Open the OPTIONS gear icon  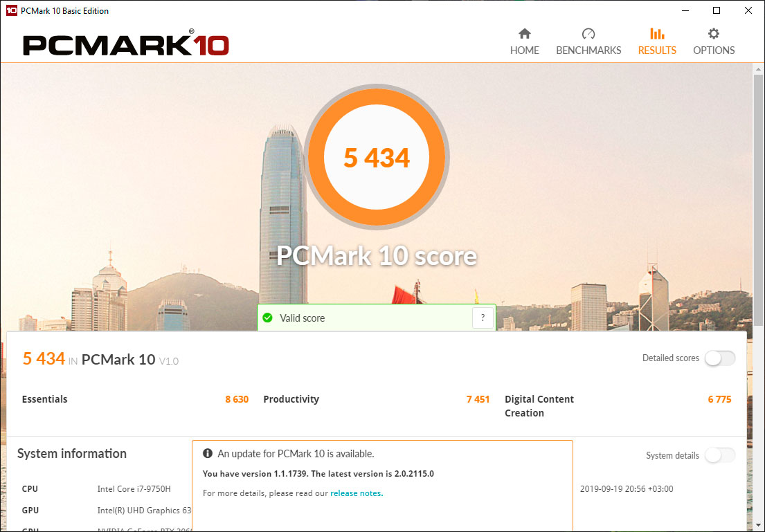713,34
